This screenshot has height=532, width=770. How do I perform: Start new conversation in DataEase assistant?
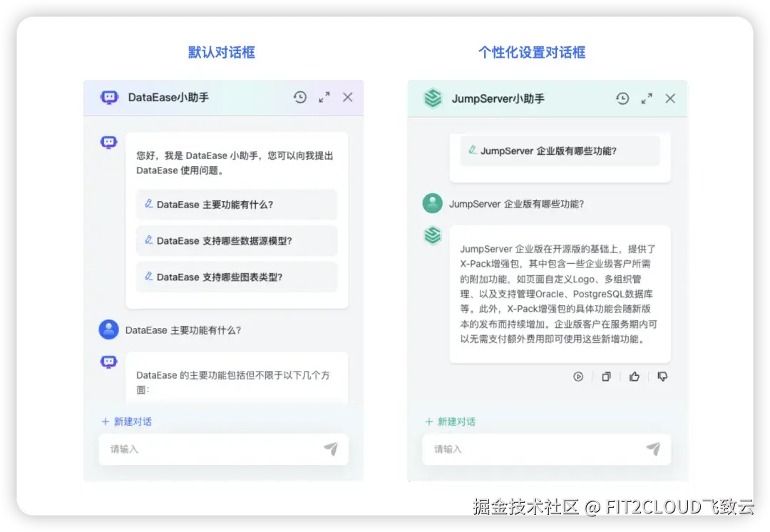point(127,421)
